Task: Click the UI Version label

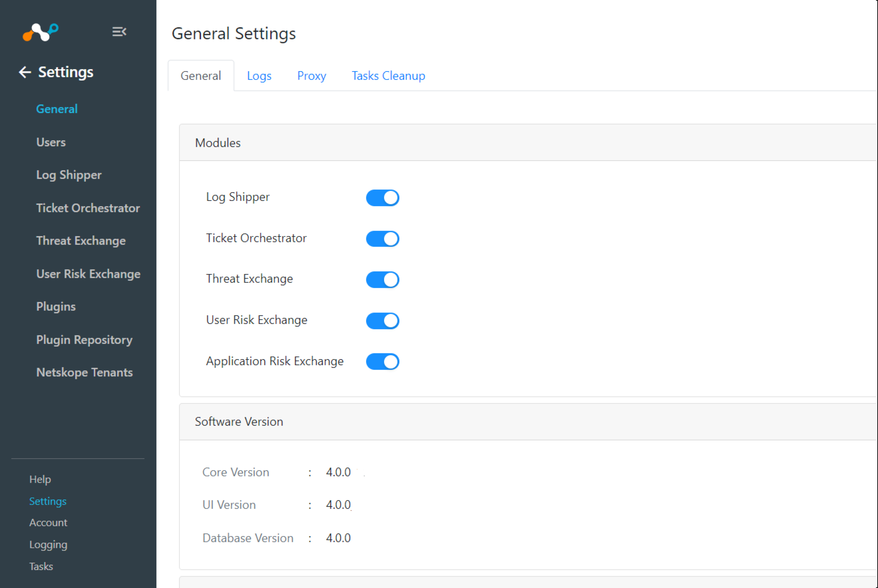Action: [x=229, y=505]
